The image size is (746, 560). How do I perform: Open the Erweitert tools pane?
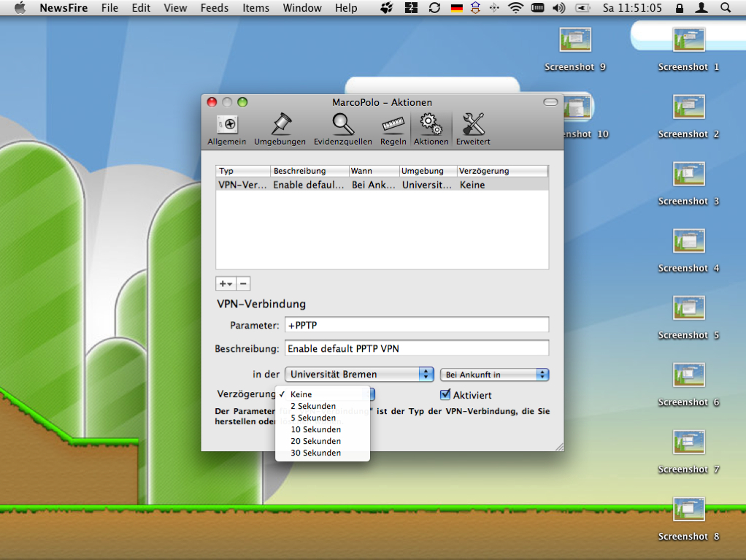point(473,129)
